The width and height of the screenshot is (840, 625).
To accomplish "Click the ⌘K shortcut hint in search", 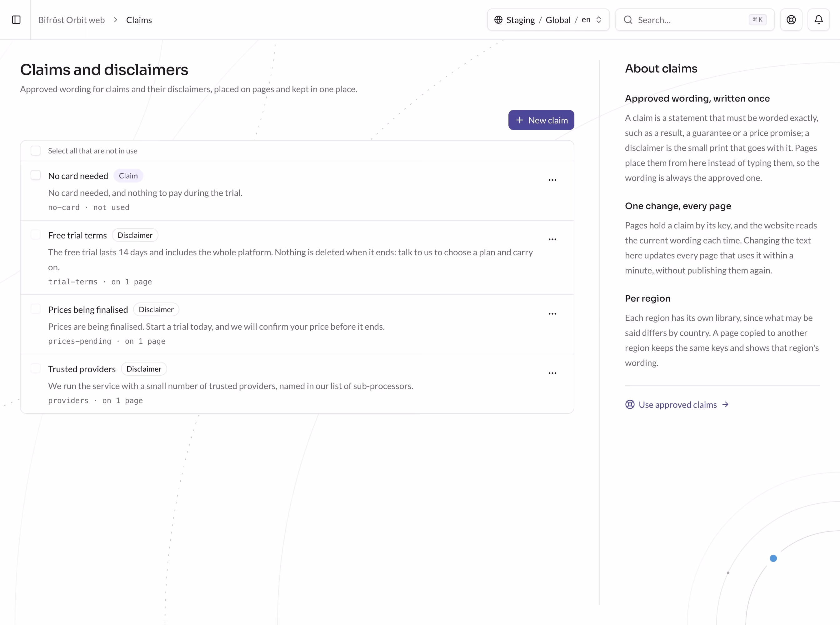I will [x=757, y=20].
